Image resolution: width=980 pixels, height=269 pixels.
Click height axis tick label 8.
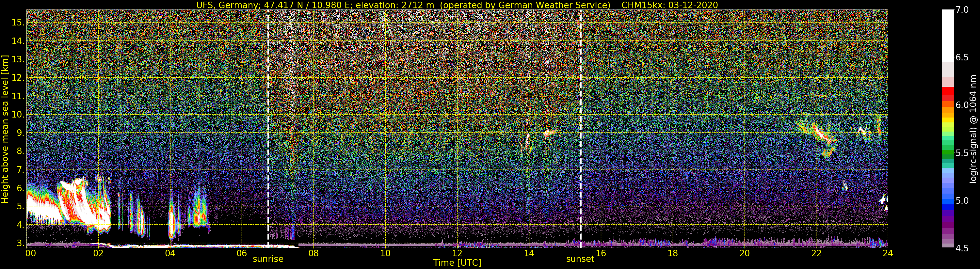tap(20, 151)
